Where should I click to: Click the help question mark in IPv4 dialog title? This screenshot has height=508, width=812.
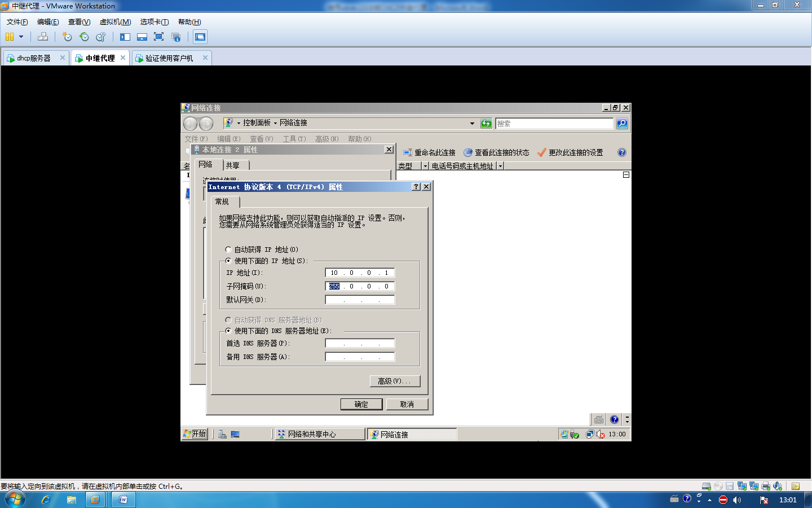point(416,187)
